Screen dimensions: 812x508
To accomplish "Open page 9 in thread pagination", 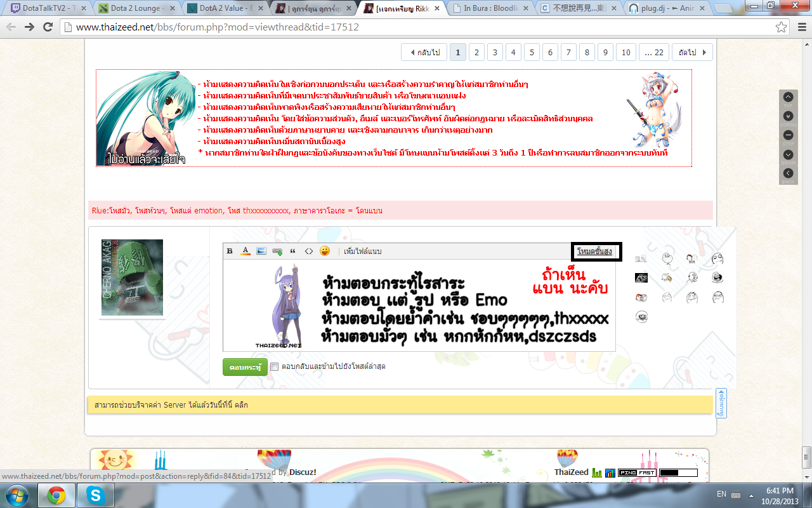I will pos(605,52).
